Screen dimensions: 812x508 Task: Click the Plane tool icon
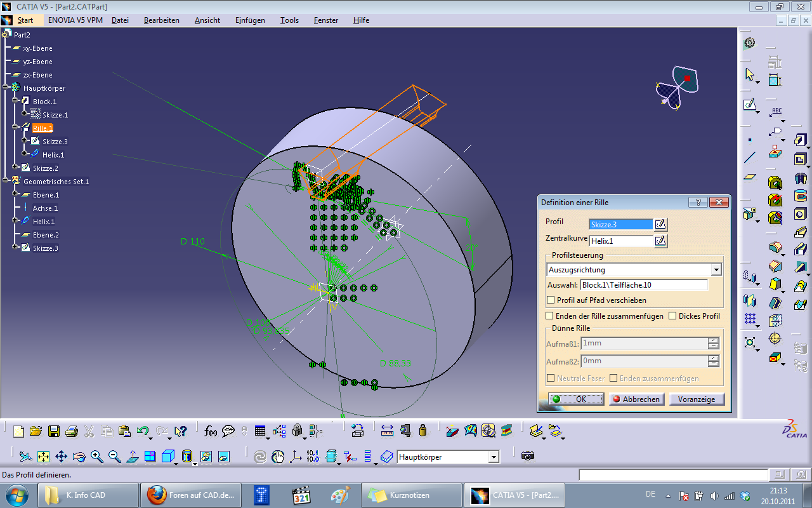pos(750,176)
